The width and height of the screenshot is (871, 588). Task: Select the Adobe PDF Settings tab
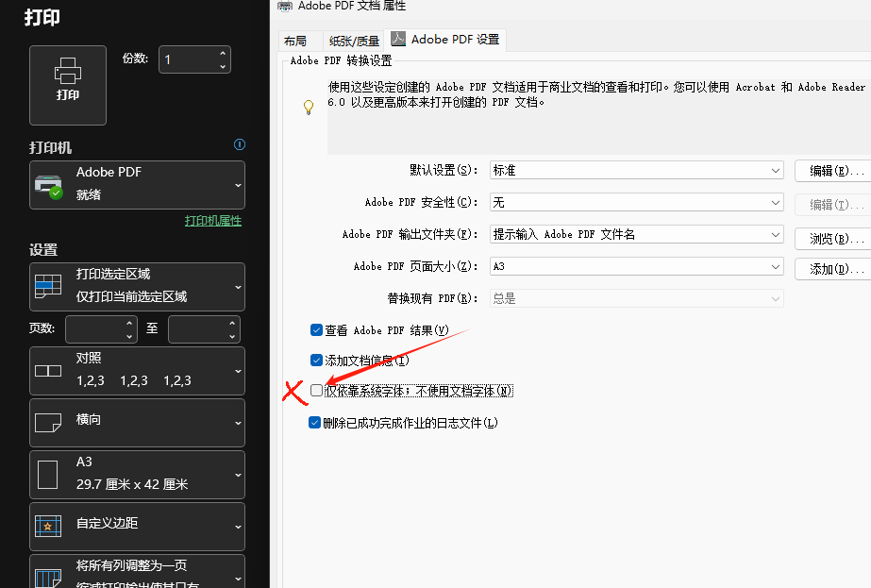pyautogui.click(x=445, y=40)
